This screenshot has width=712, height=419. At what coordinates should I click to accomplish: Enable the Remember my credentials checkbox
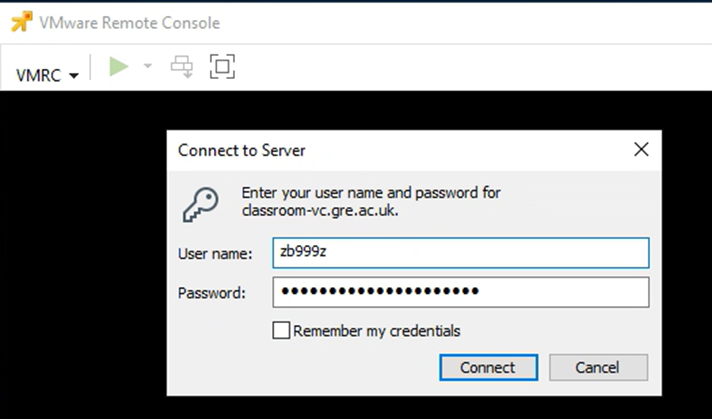(281, 331)
